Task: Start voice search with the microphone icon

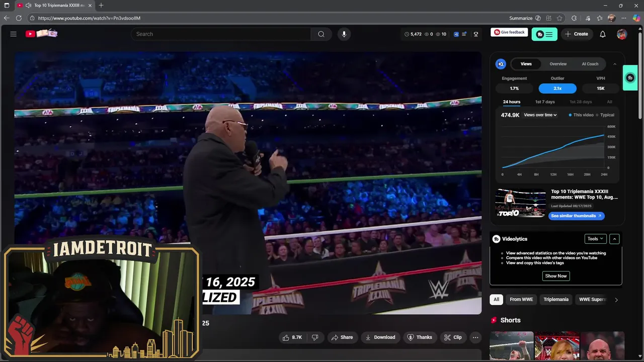Action: (344, 34)
